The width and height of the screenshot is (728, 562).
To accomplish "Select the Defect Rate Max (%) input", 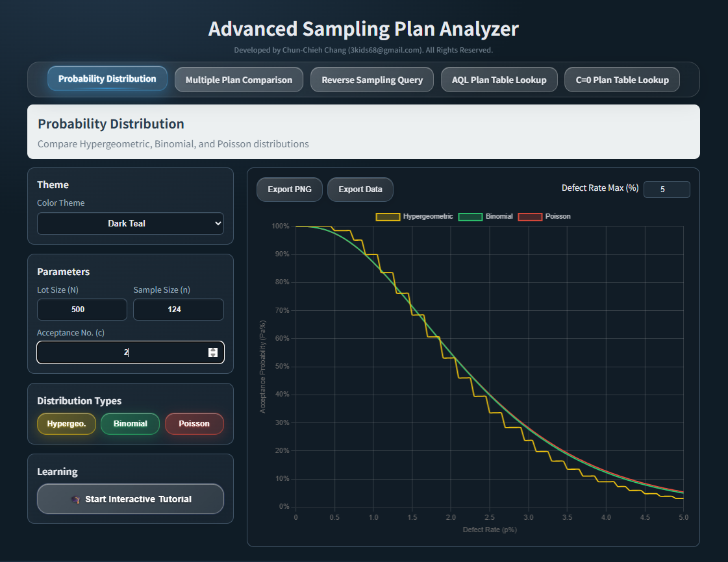I will 666,189.
